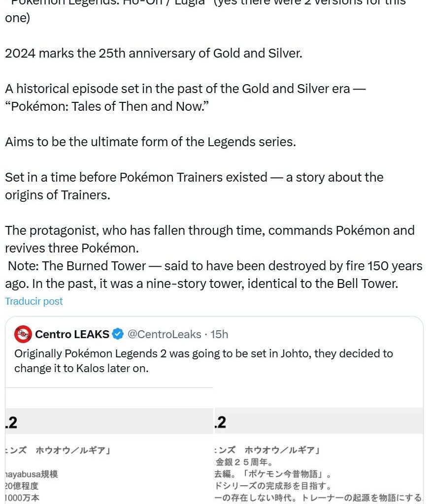The image size is (432, 504).
Task: View the right Japanese document image
Action: 320,458
